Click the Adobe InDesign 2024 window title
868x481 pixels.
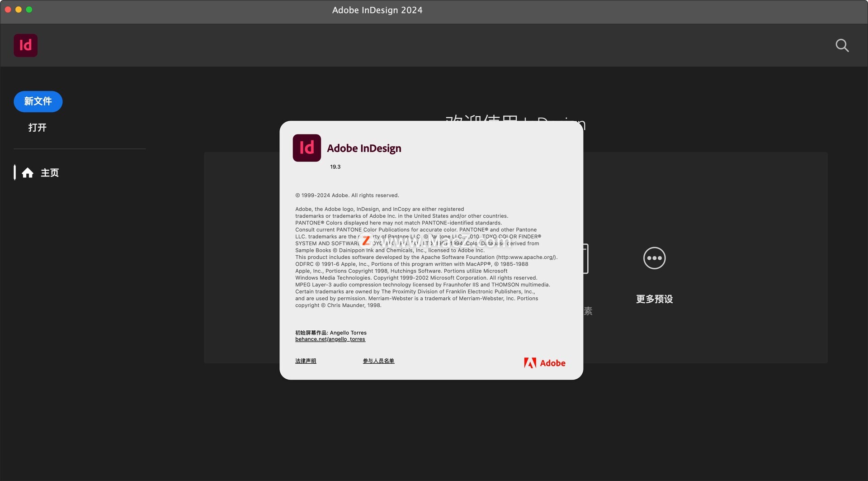pyautogui.click(x=377, y=10)
